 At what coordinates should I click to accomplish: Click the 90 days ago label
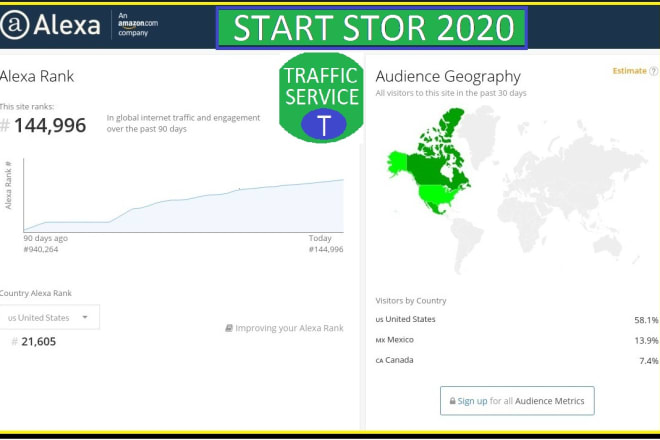coord(45,238)
